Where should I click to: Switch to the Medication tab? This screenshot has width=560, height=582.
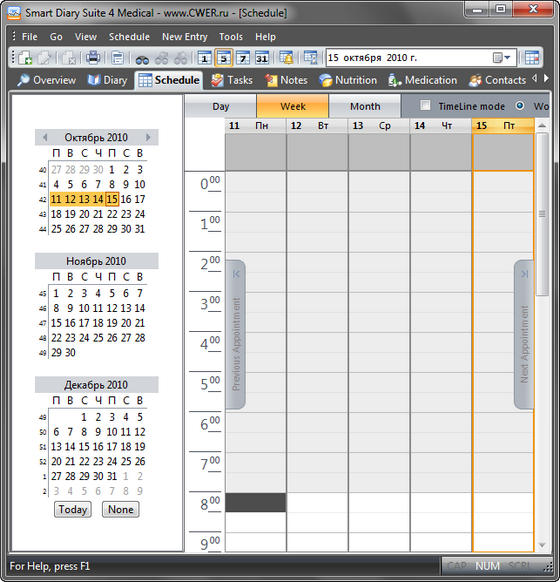coord(423,80)
